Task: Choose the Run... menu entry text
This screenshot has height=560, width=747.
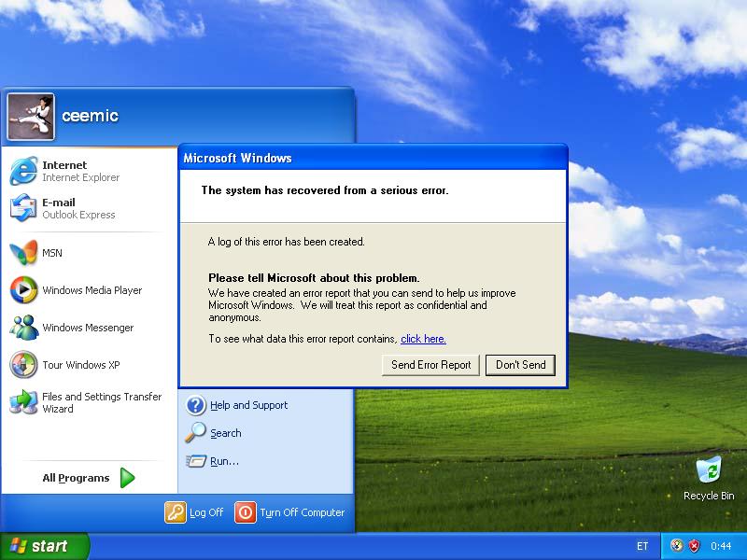Action: click(224, 461)
